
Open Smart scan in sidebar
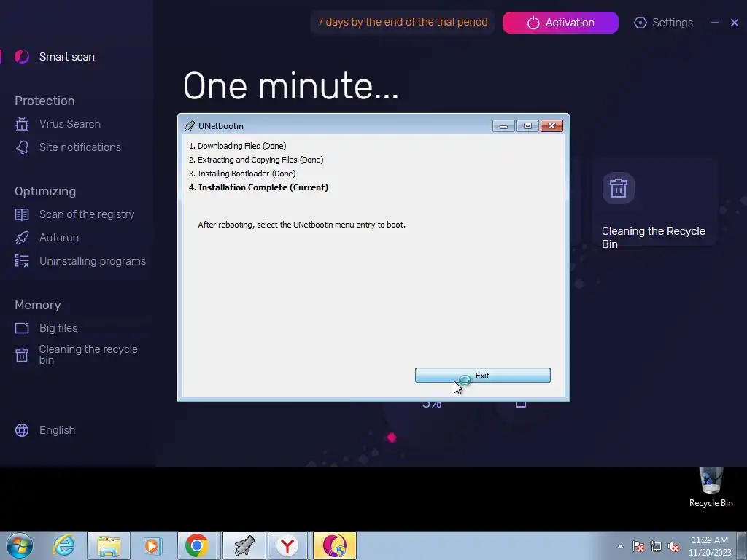pyautogui.click(x=66, y=57)
